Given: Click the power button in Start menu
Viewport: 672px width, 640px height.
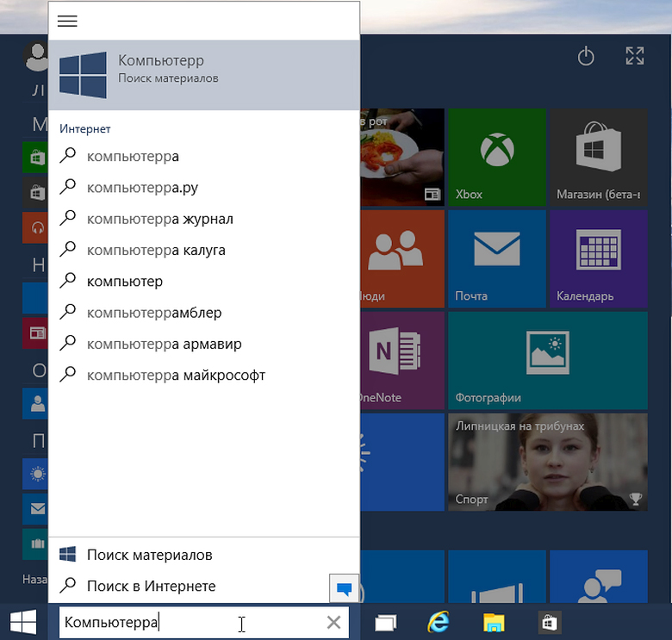Looking at the screenshot, I should click(586, 56).
